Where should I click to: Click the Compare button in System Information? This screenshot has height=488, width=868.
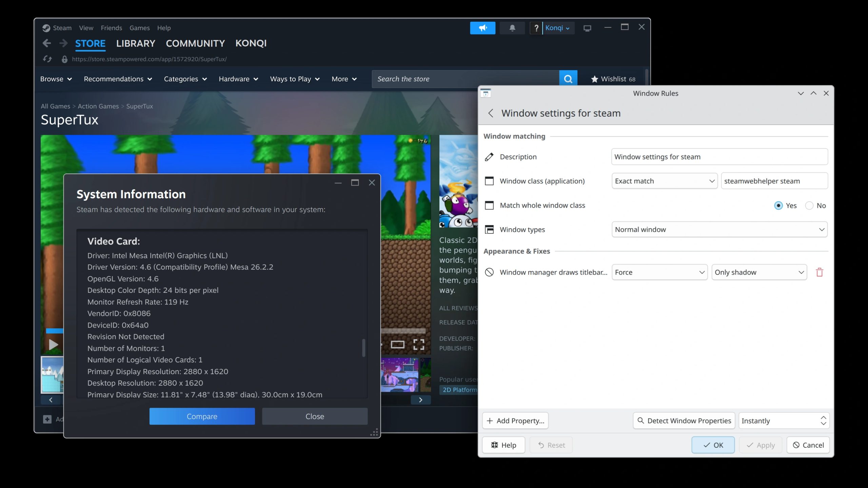click(202, 416)
